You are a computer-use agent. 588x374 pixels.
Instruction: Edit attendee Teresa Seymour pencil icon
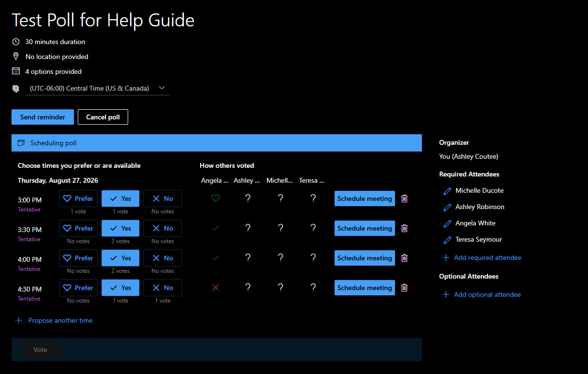[x=447, y=240]
